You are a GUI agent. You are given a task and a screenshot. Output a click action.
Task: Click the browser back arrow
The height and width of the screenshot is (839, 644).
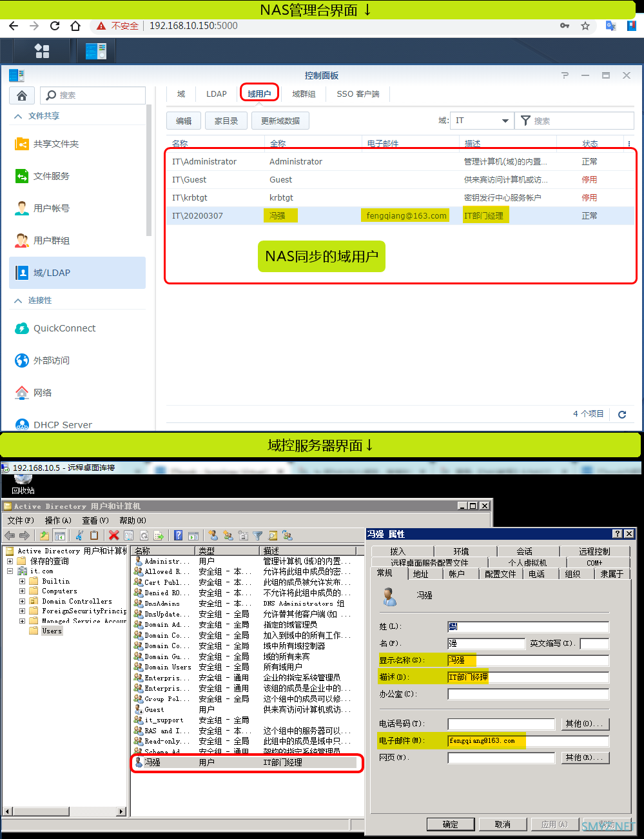pos(14,26)
